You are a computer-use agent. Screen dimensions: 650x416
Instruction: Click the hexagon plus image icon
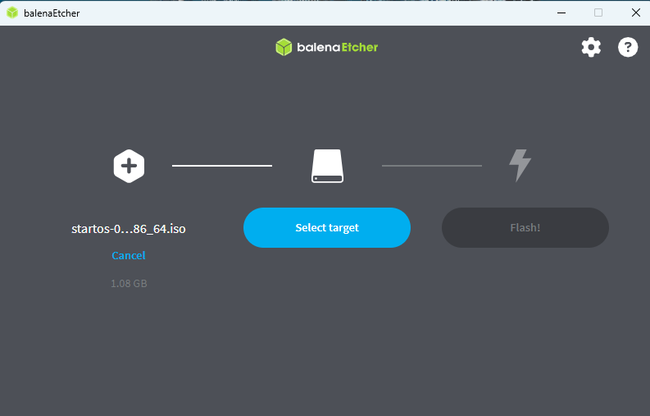coord(129,165)
